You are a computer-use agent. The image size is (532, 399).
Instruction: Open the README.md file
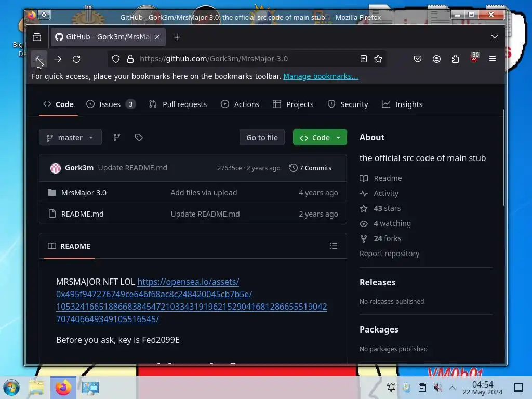[x=83, y=214]
